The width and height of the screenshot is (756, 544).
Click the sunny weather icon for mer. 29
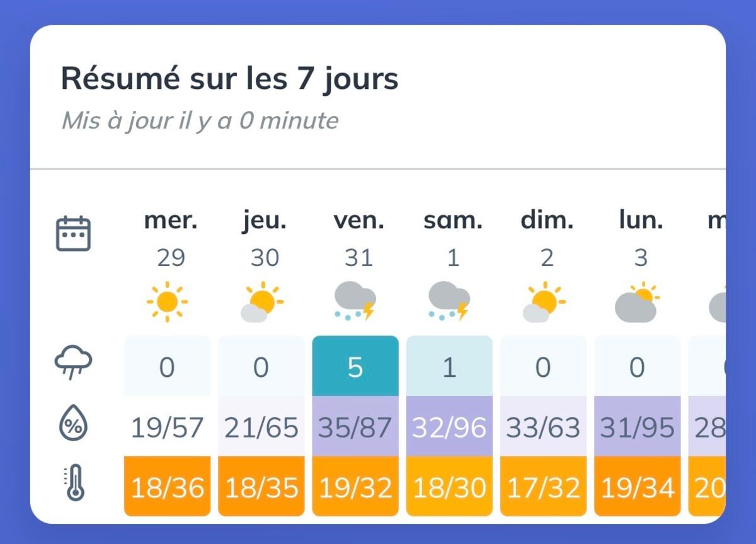pyautogui.click(x=167, y=303)
